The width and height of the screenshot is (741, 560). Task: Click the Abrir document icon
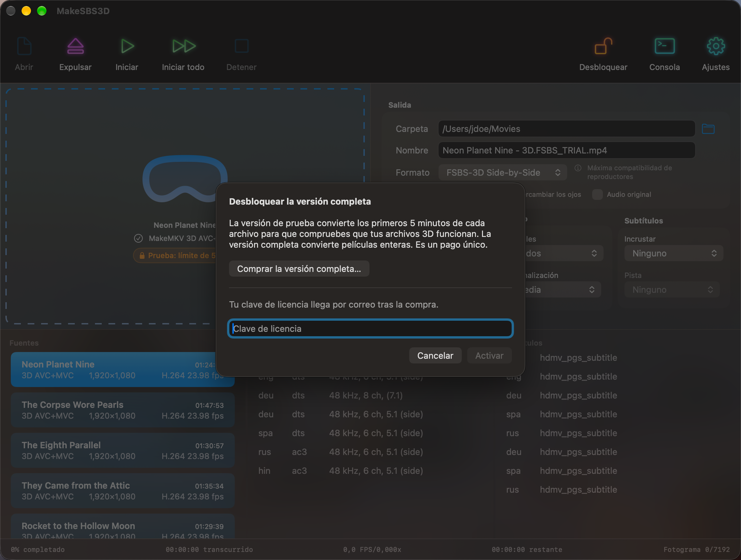pyautogui.click(x=24, y=46)
